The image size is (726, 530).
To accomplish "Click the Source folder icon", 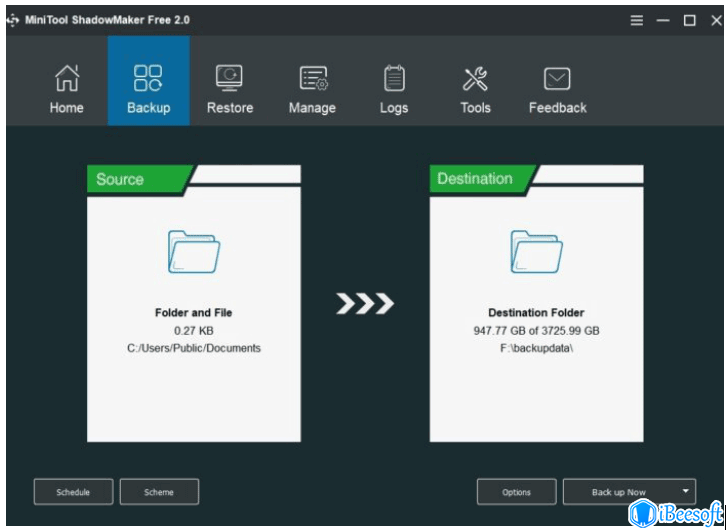I will [x=194, y=251].
